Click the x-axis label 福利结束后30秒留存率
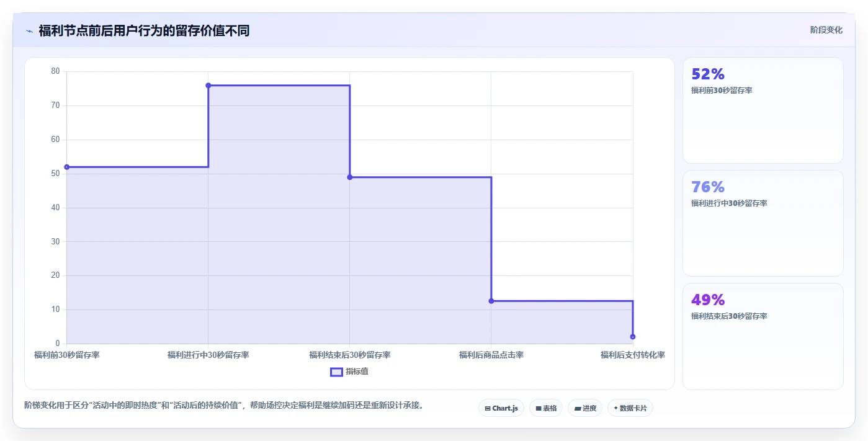The image size is (868, 441). click(x=350, y=355)
